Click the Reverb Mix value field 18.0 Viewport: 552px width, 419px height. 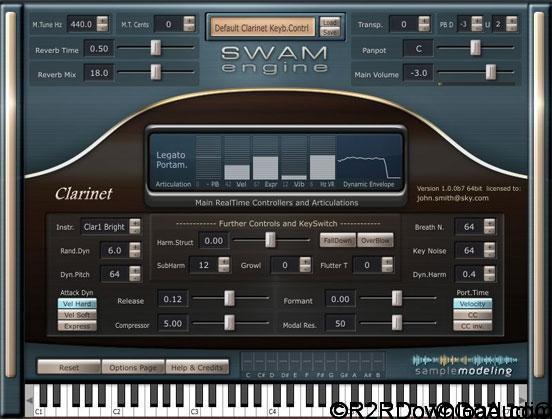(99, 73)
